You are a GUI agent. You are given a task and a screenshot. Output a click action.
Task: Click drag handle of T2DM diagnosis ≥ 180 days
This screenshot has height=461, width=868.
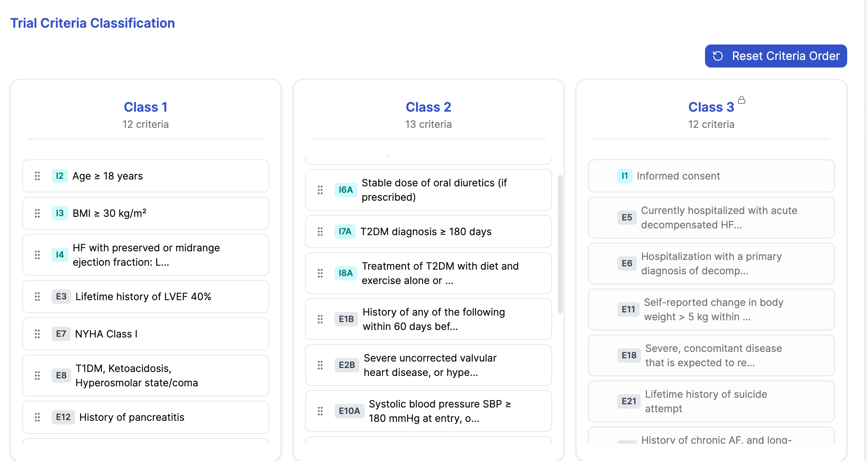[x=320, y=232]
